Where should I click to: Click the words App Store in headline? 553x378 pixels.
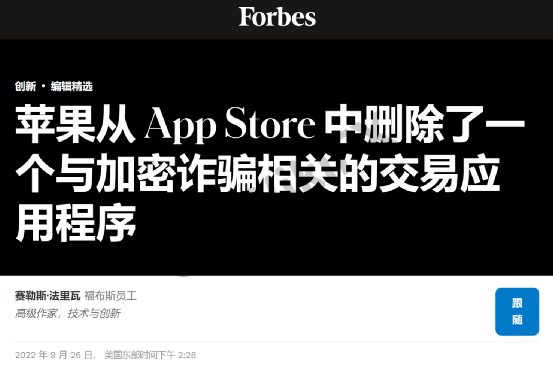[230, 124]
